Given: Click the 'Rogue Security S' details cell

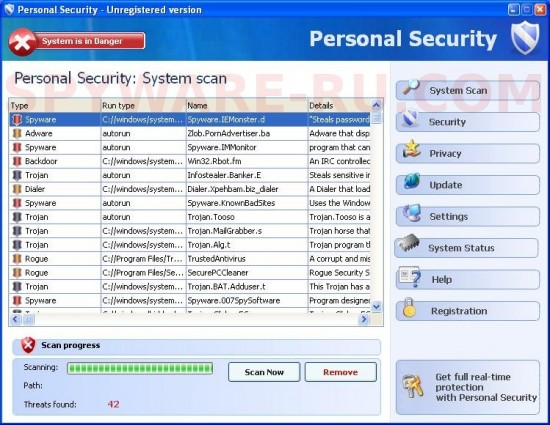Looking at the screenshot, I should click(x=339, y=273).
